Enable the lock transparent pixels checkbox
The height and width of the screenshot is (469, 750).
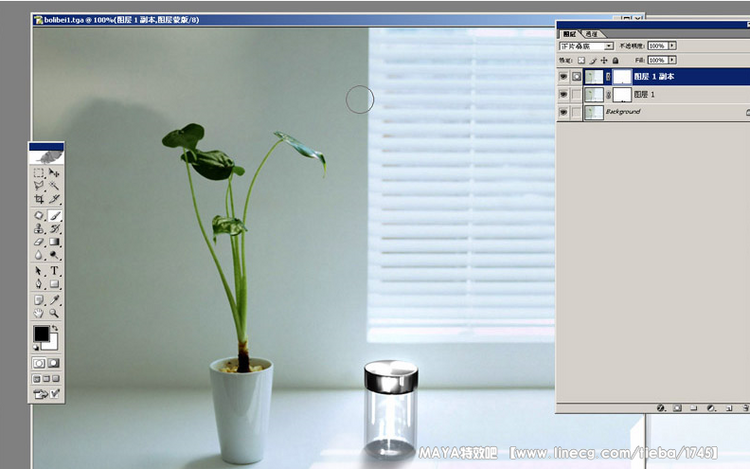coord(582,60)
